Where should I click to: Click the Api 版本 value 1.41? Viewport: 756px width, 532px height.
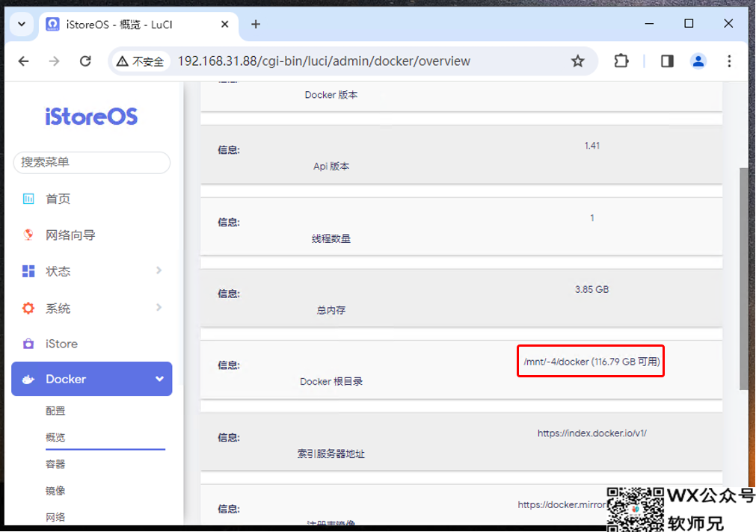591,146
